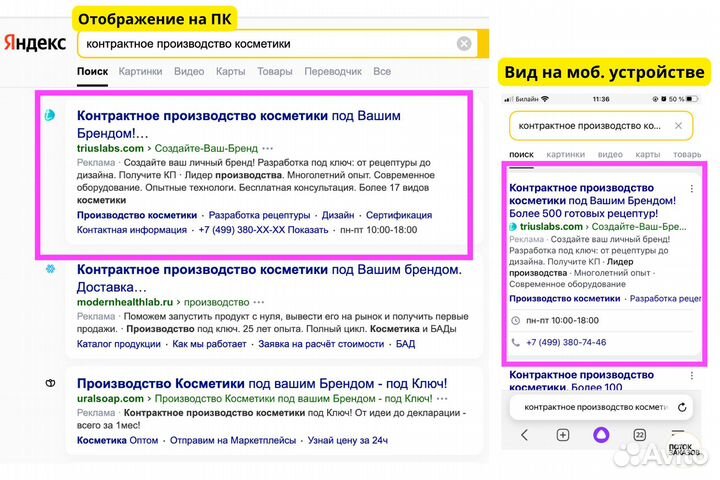Open the mobile triuslabs ad menu dots
The image size is (720, 480).
click(692, 188)
